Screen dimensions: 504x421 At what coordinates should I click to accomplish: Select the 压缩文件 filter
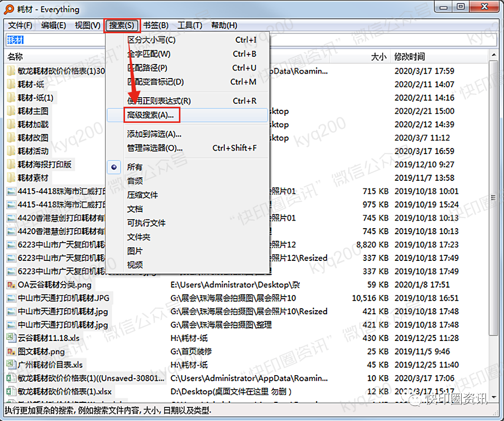point(187,195)
